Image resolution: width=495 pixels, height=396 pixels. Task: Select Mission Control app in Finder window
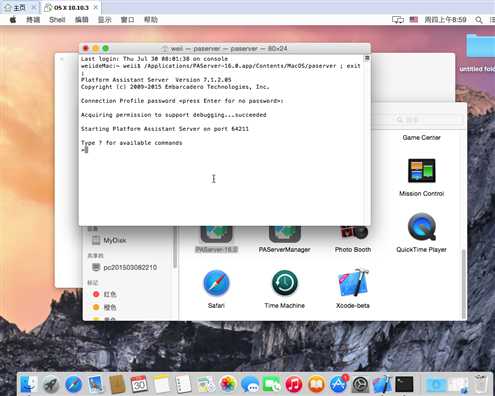(x=422, y=170)
